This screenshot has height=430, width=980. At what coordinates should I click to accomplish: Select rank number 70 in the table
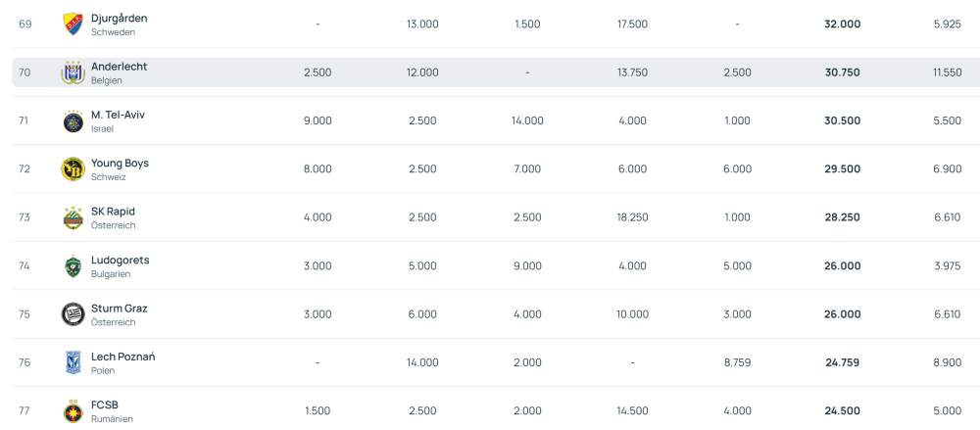coord(25,72)
